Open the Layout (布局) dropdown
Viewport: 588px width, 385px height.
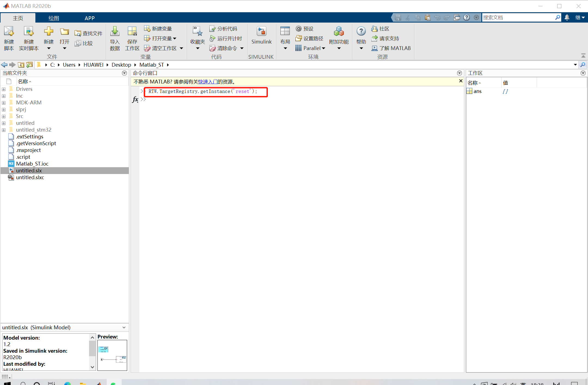click(x=285, y=48)
